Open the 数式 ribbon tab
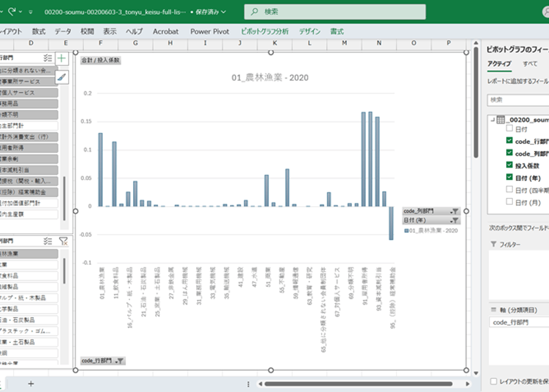Image resolution: width=549 pixels, height=392 pixels. (x=39, y=31)
